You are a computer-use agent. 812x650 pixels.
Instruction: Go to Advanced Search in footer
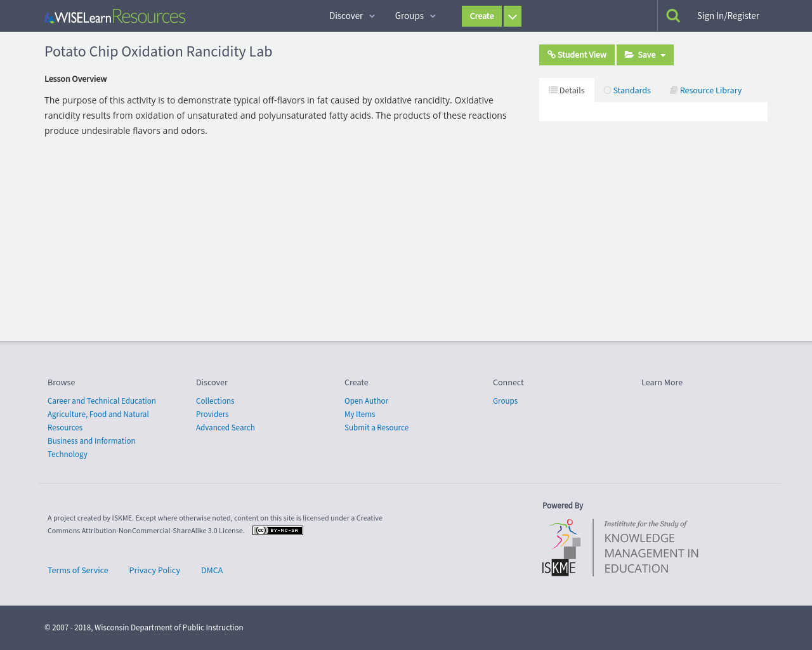coord(225,428)
